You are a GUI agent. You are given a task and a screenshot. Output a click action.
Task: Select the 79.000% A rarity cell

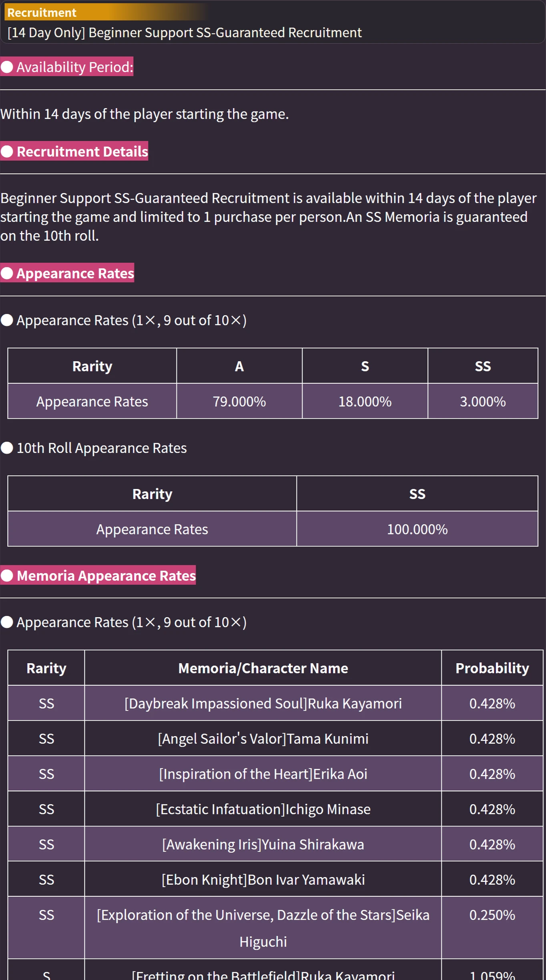[240, 401]
